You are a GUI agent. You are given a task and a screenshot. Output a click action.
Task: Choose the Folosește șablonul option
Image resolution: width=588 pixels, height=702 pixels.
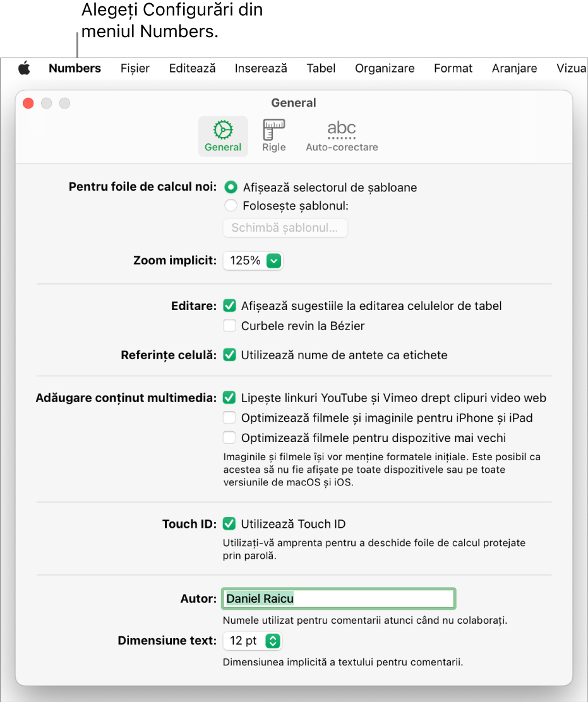pyautogui.click(x=231, y=205)
